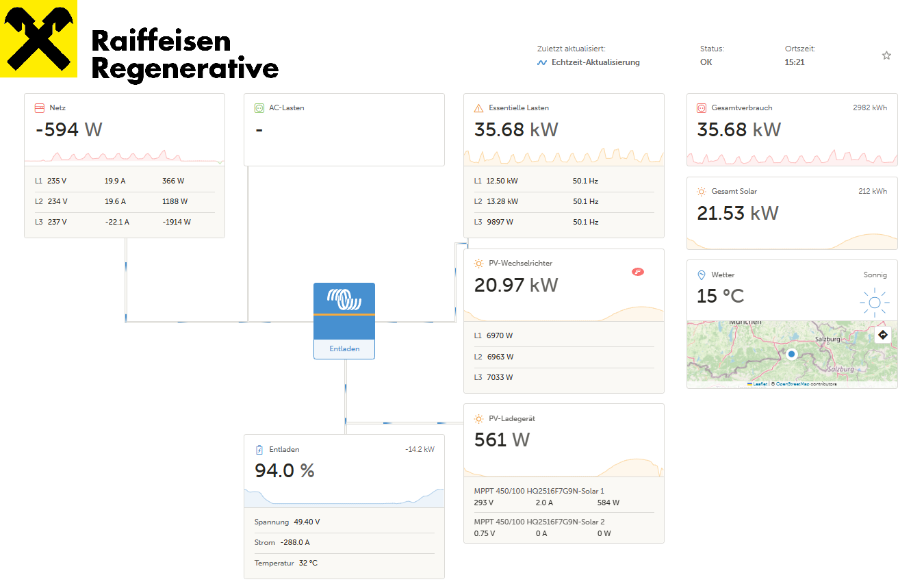Screen dimensions: 924x584
Task: Click the Essentielle Lasten warning triangle icon
Action: 478,108
